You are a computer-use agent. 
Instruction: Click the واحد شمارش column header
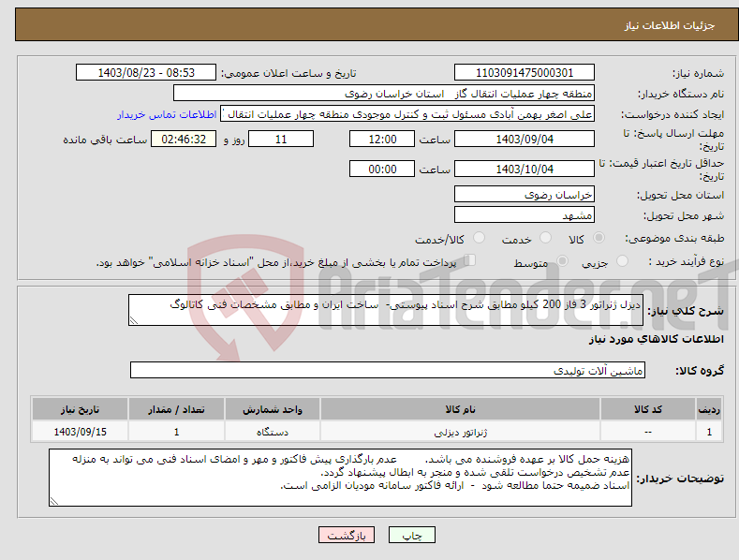273,409
